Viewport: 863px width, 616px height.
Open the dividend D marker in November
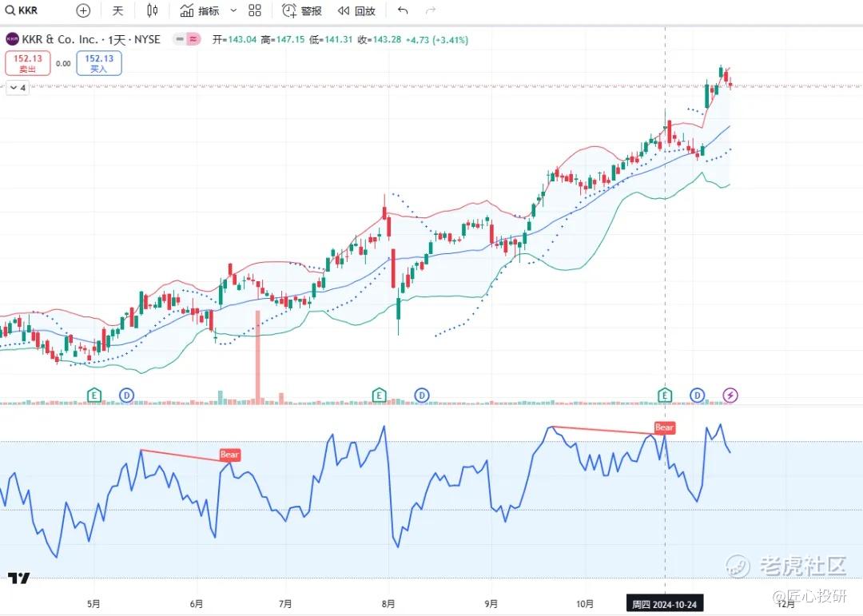pyautogui.click(x=698, y=395)
